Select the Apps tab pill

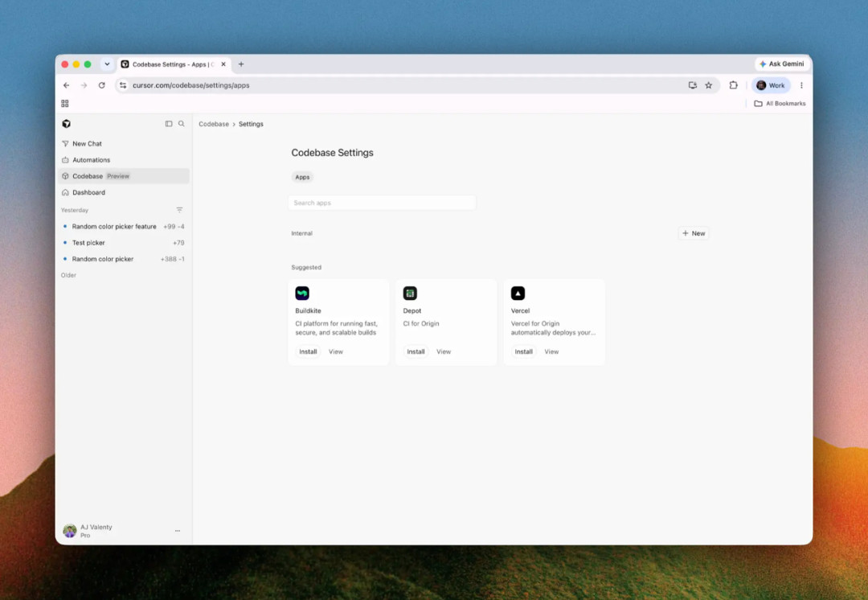pyautogui.click(x=302, y=177)
